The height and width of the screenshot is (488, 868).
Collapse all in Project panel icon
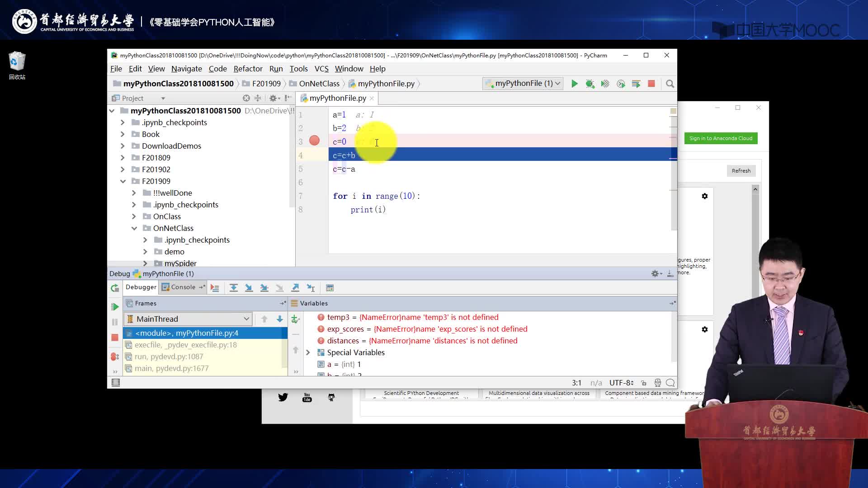pos(258,98)
